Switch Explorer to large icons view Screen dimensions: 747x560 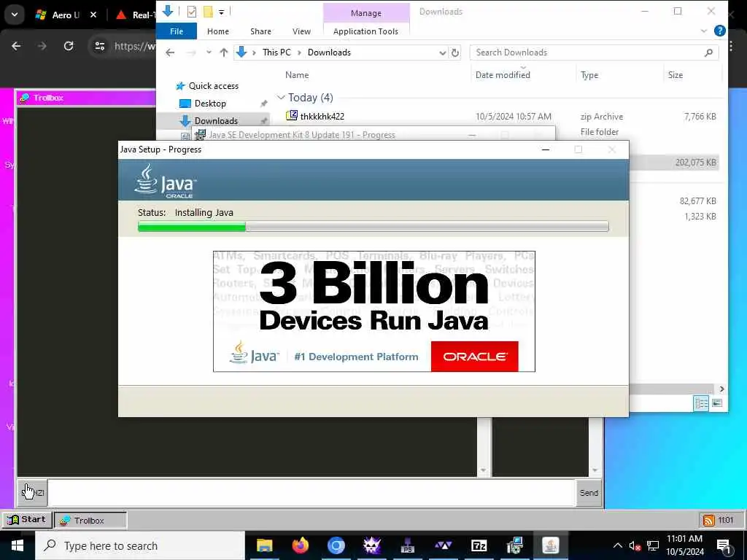(716, 403)
